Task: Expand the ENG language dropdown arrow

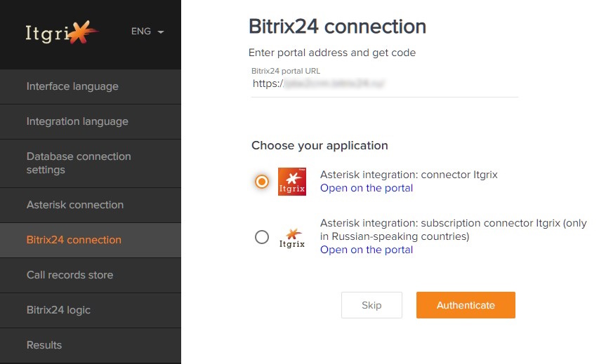Action: (161, 32)
